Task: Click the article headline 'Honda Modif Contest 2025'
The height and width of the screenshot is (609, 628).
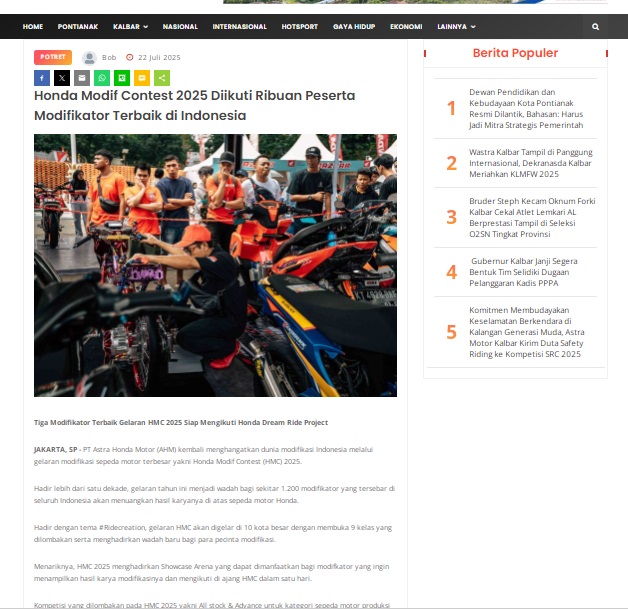Action: [195, 105]
